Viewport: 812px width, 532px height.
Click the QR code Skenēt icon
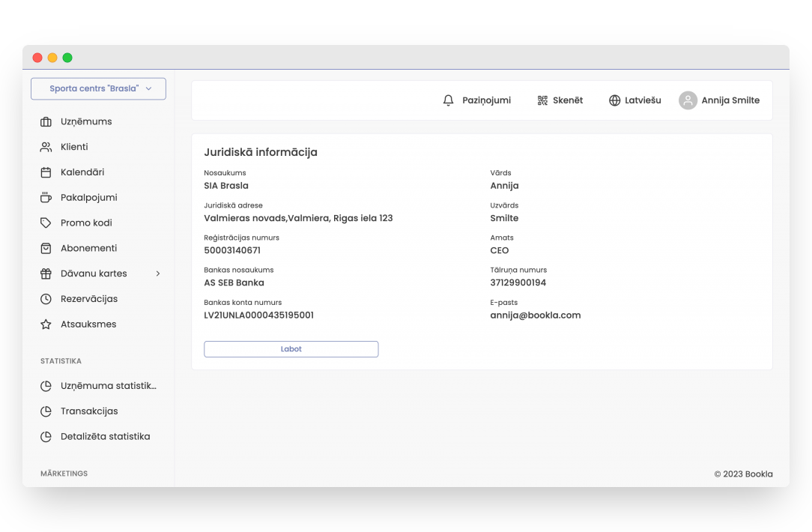tap(542, 100)
